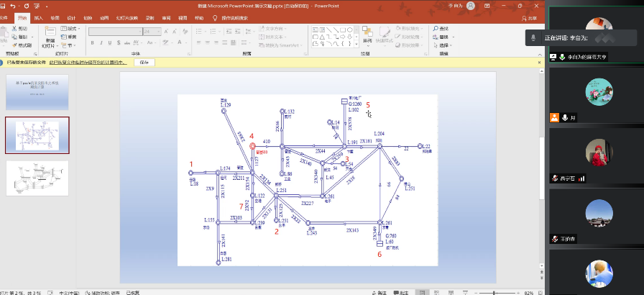
Task: Select slide 3 thumbnail with black diagram
Action: coord(37,178)
